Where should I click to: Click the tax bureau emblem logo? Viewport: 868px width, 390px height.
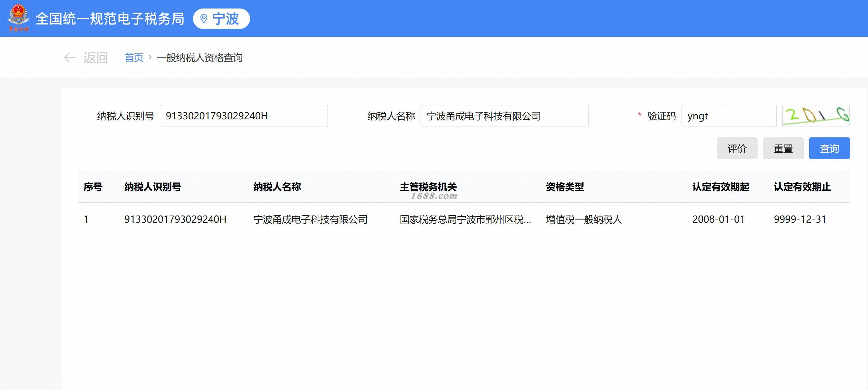point(18,18)
